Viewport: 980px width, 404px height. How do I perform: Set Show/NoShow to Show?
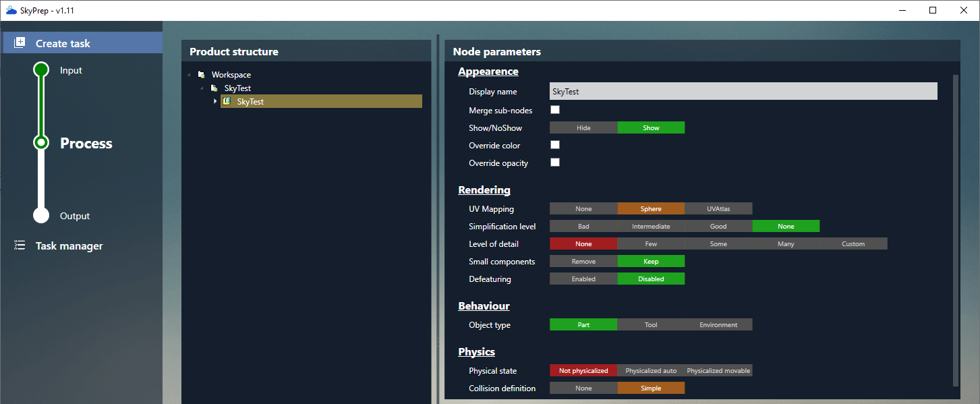point(651,127)
